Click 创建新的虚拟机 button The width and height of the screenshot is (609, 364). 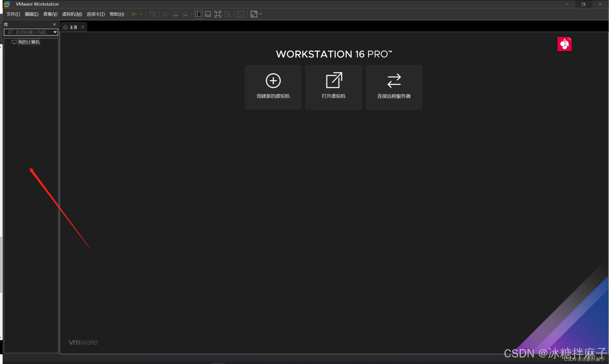click(273, 87)
